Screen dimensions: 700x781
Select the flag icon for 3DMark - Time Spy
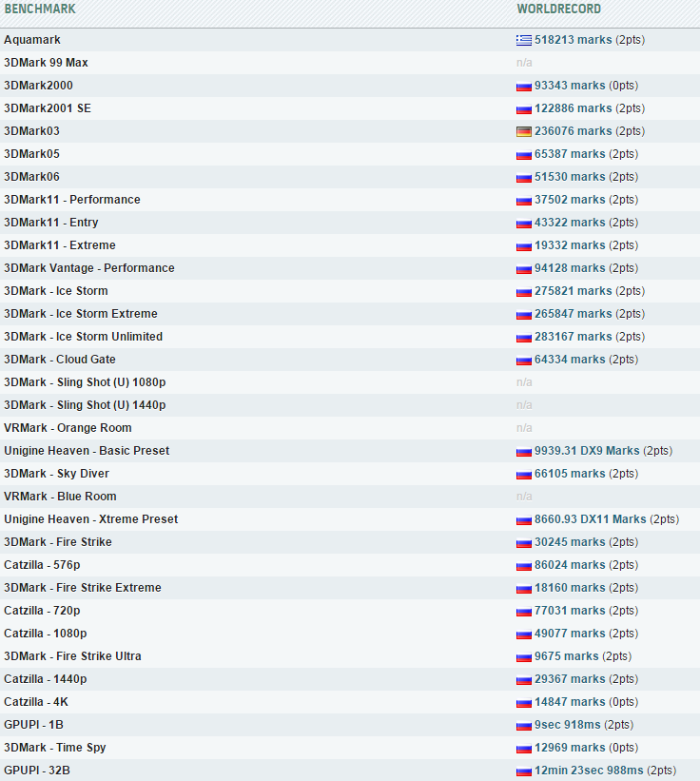point(523,748)
